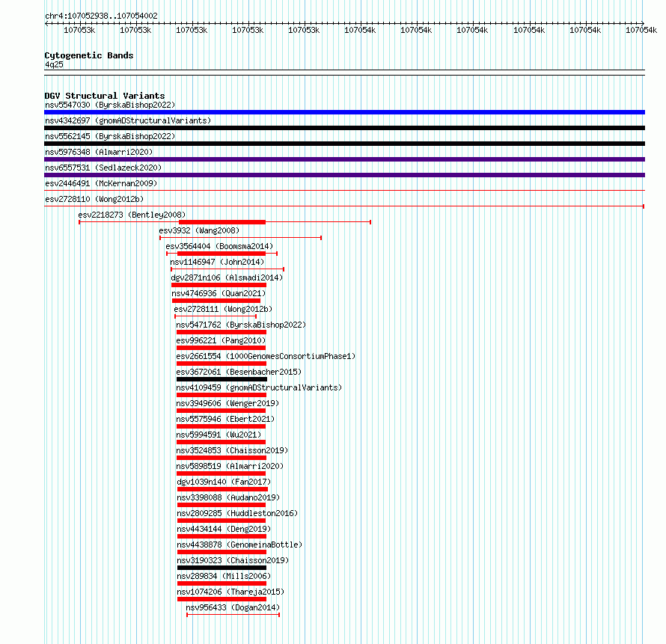Click the 4q25 band label
This screenshot has height=644, width=666.
[54, 64]
